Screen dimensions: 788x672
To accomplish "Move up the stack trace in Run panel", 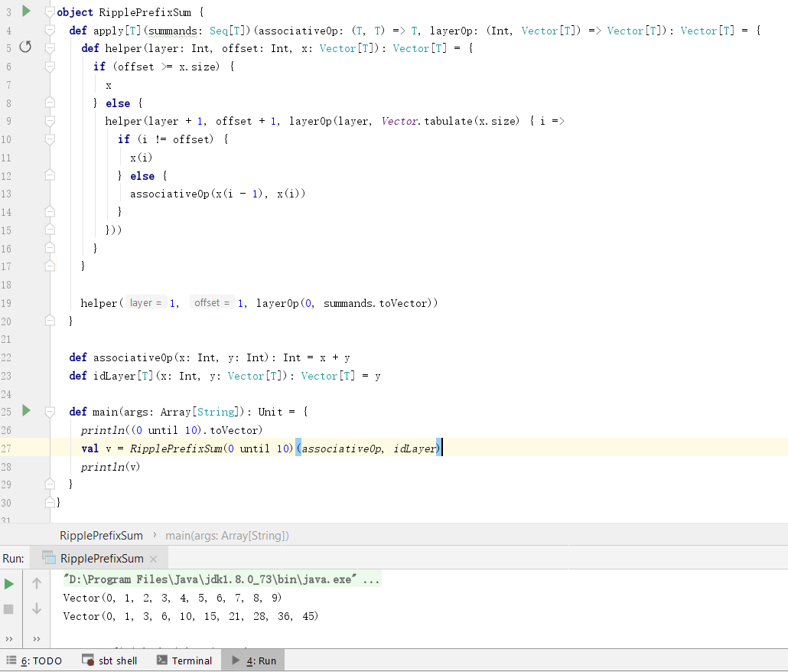I will 37,583.
